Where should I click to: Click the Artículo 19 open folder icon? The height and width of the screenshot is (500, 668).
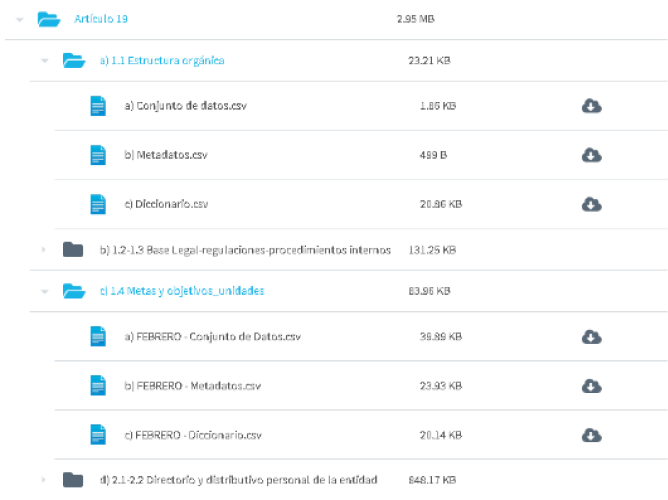click(x=49, y=19)
